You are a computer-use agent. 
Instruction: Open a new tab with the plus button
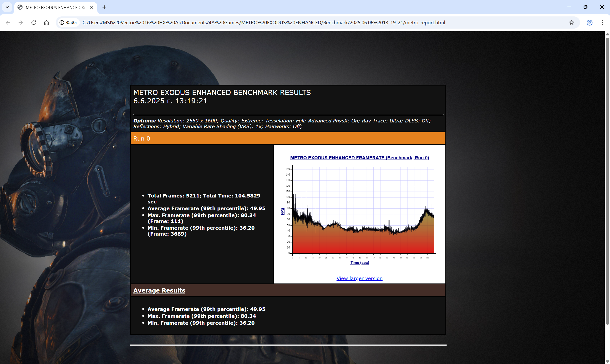click(104, 7)
